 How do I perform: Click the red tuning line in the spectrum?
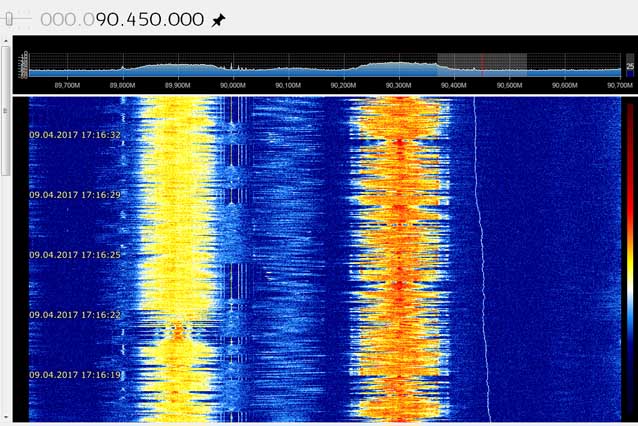(x=483, y=65)
